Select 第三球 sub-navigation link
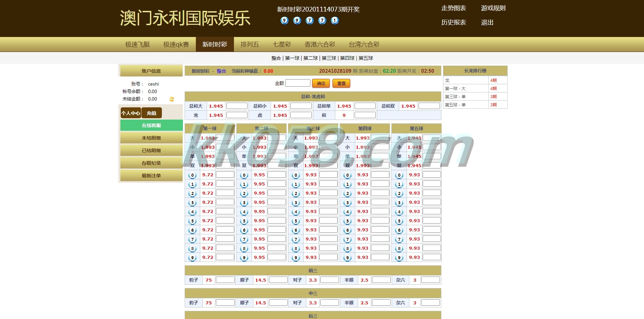Image resolution: width=644 pixels, height=319 pixels. (329, 58)
